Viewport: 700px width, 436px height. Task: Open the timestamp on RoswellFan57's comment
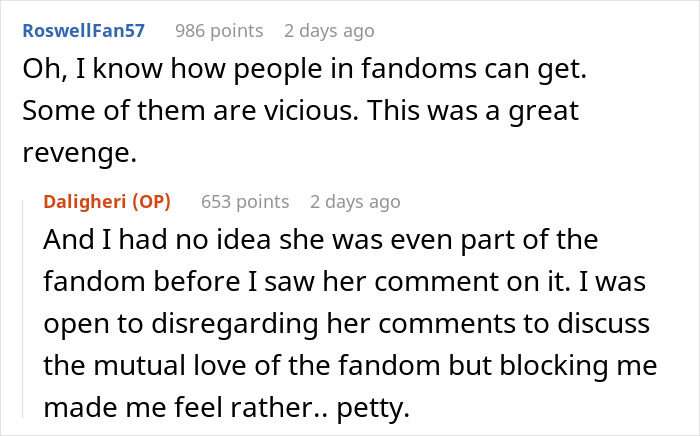click(328, 30)
